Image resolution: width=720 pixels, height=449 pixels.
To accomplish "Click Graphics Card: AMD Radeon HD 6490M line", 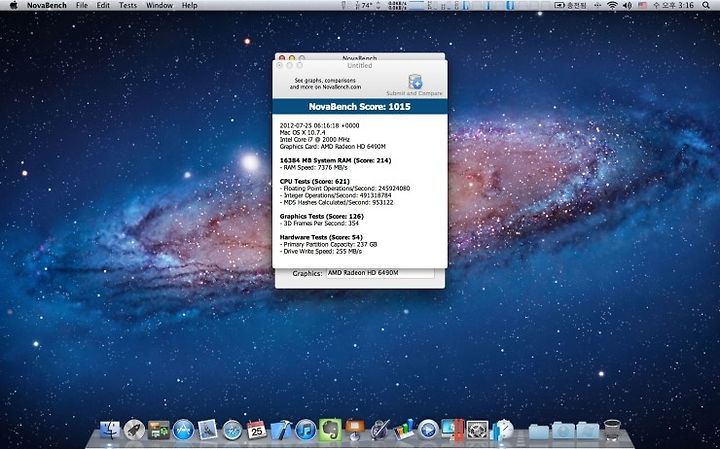I will coord(332,146).
